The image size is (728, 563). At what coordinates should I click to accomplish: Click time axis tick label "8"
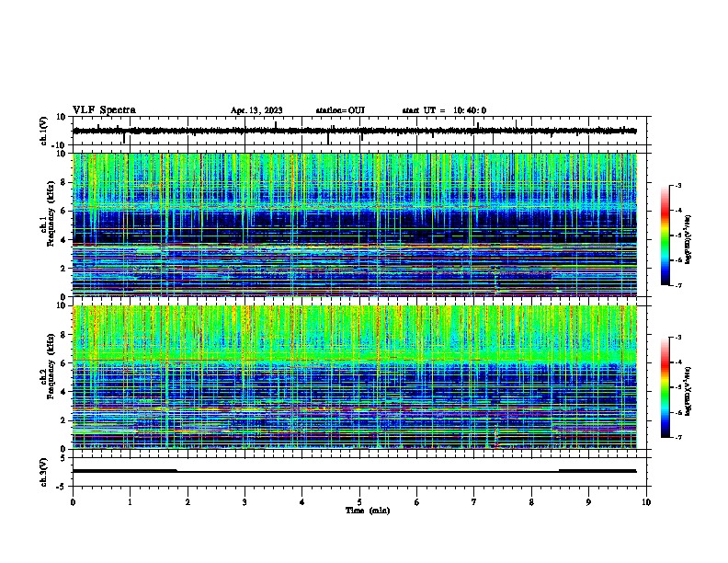(531, 502)
